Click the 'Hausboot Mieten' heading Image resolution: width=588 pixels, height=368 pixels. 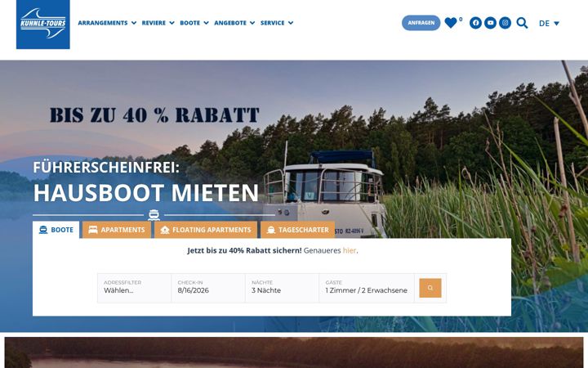pos(146,193)
